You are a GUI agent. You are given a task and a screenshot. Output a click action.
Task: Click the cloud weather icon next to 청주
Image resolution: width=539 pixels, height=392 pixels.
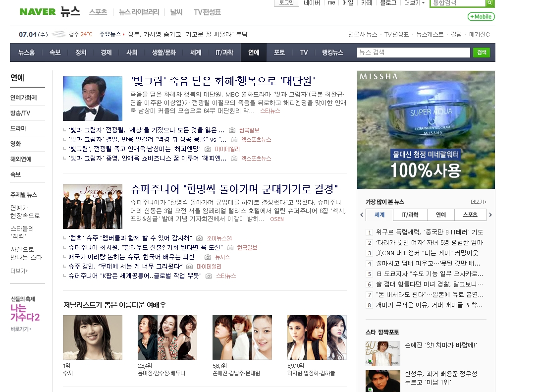tap(59, 34)
